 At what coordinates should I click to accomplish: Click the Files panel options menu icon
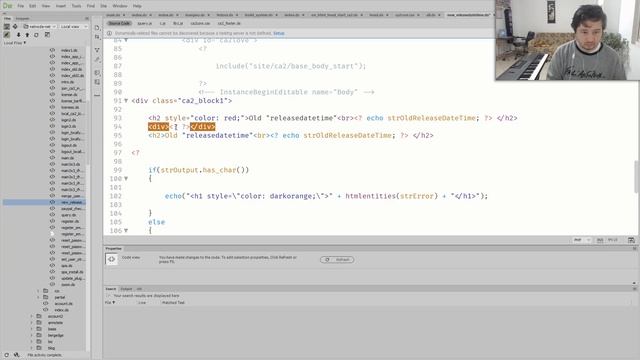[x=87, y=18]
